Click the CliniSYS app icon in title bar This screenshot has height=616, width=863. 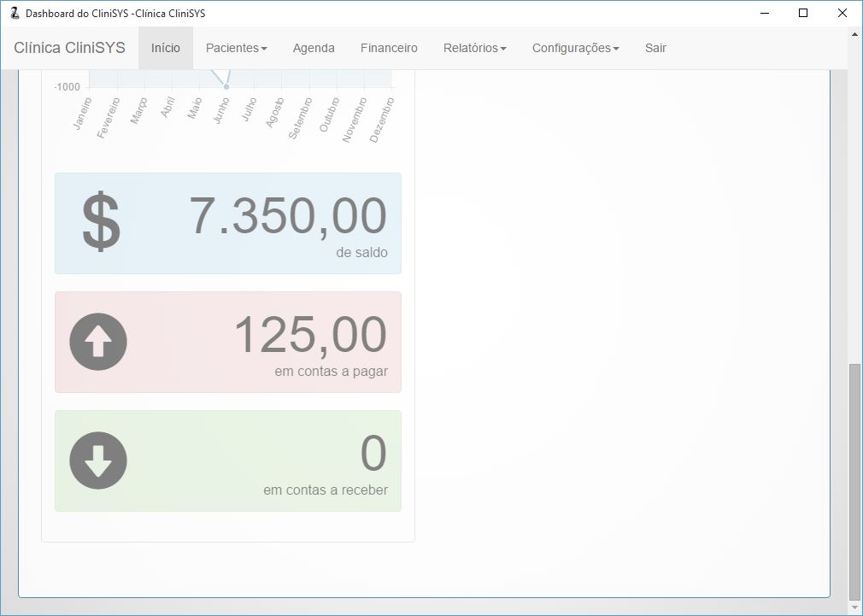click(x=14, y=13)
